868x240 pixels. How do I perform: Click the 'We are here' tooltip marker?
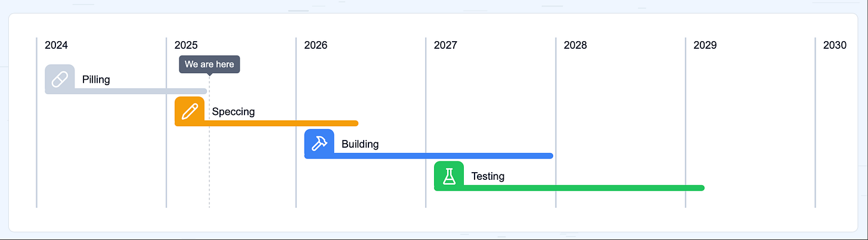coord(209,64)
